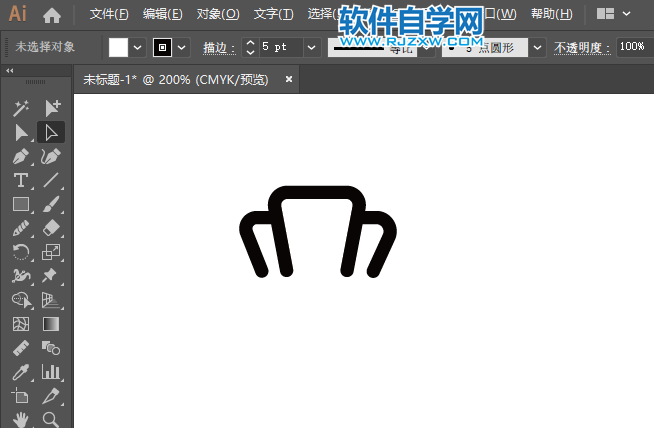Click the 描边 stroke panel link
This screenshot has height=428, width=654.
(x=219, y=48)
